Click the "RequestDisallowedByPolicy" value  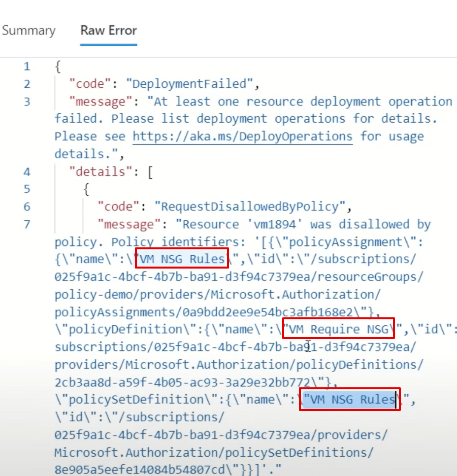(x=246, y=207)
